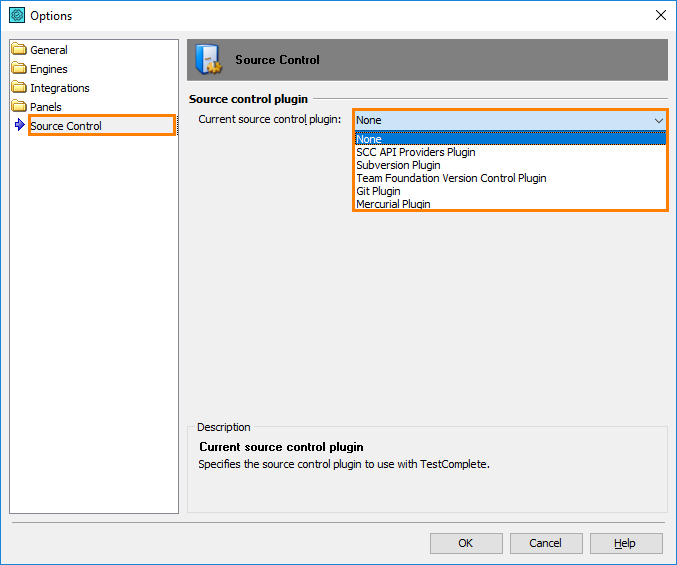Screen dimensions: 677x565
Task: Click the Integrations folder icon
Action: [x=19, y=88]
